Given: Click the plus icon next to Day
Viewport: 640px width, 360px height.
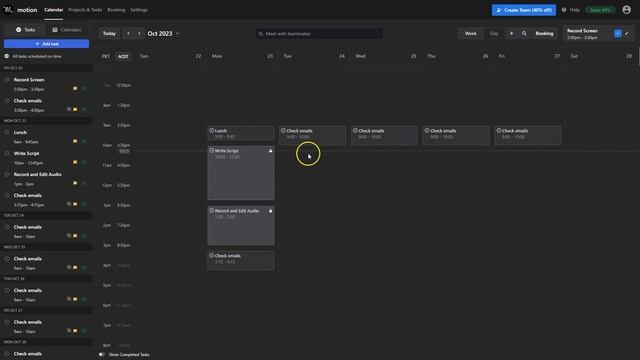Looking at the screenshot, I should click(x=511, y=33).
